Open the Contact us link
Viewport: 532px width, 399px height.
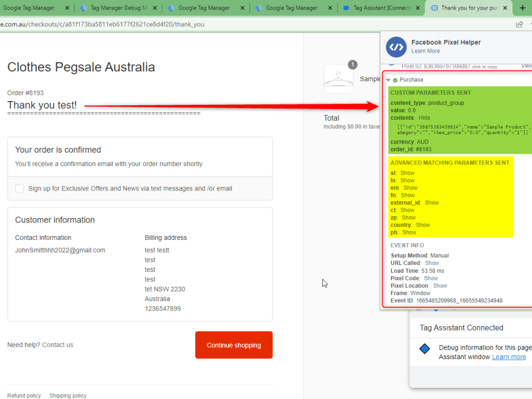pos(57,345)
